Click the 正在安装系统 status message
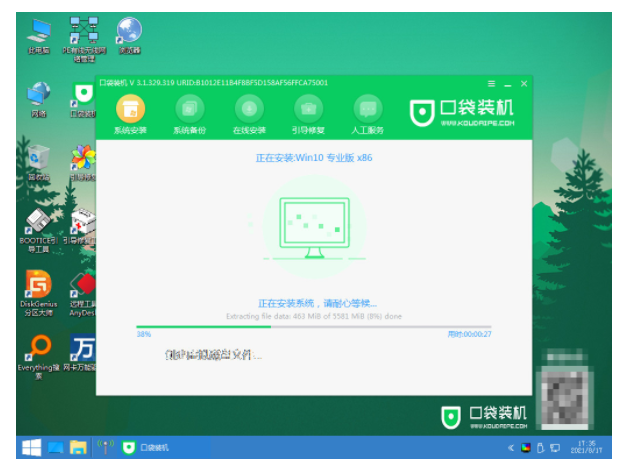The image size is (635, 466). tap(318, 303)
